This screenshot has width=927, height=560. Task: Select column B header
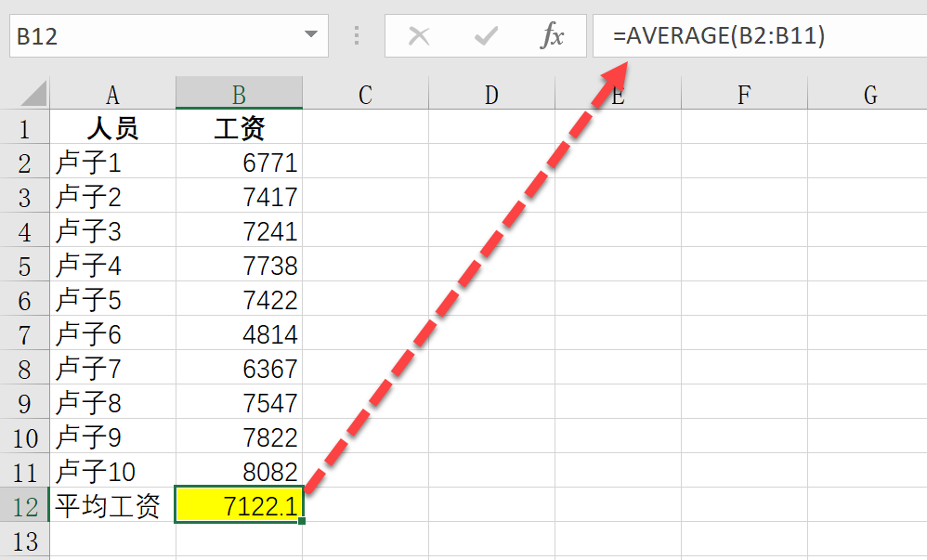coord(239,94)
